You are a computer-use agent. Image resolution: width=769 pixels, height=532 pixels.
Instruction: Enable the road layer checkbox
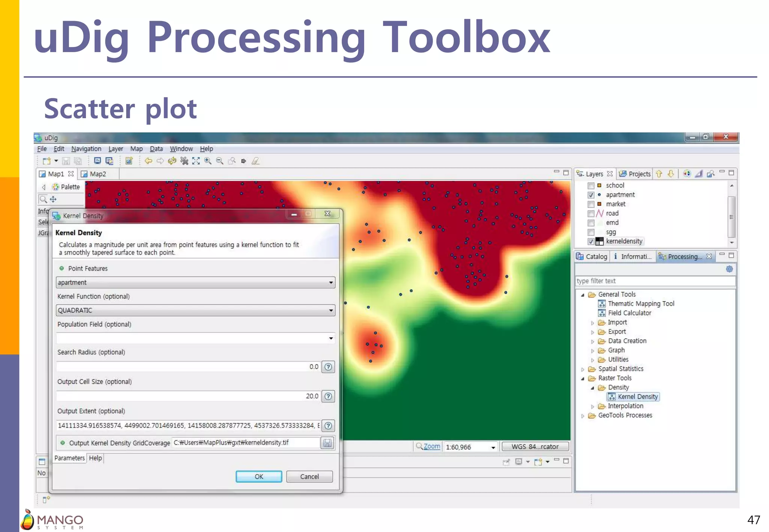591,213
